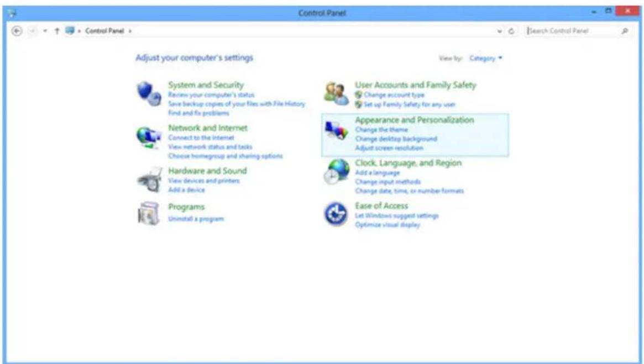Open the Appearance and Personalization monitor icon
The height and width of the screenshot is (364, 644).
[x=337, y=131]
